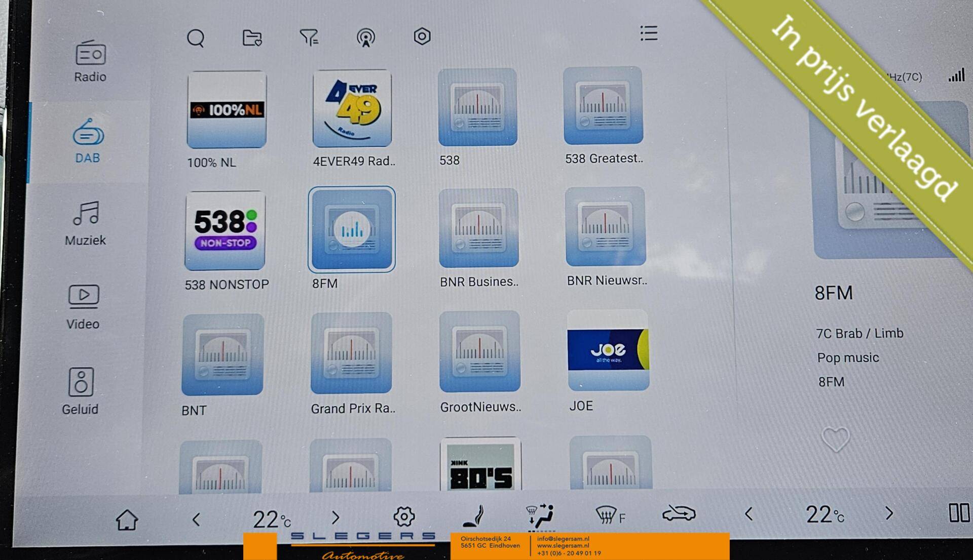Click the search magnifier icon
973x560 pixels.
pyautogui.click(x=196, y=38)
